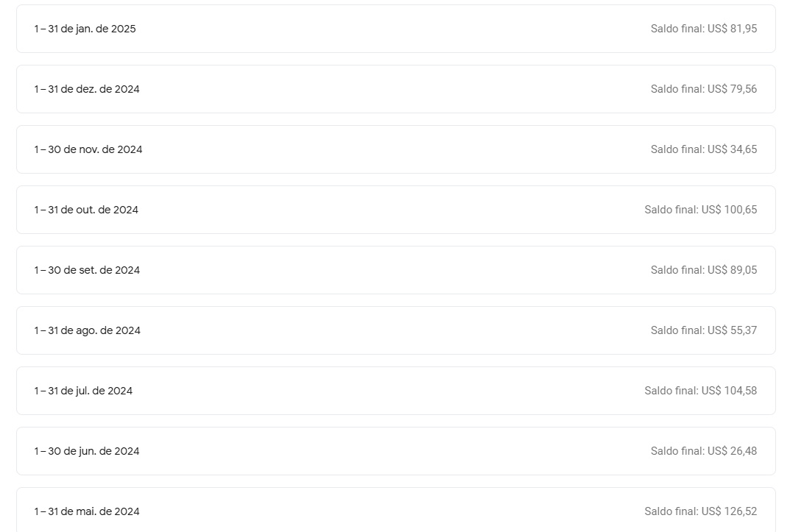Image resolution: width=790 pixels, height=532 pixels.
Task: Expand the 1–31 de mai. de 2024 entry
Action: coord(87,511)
